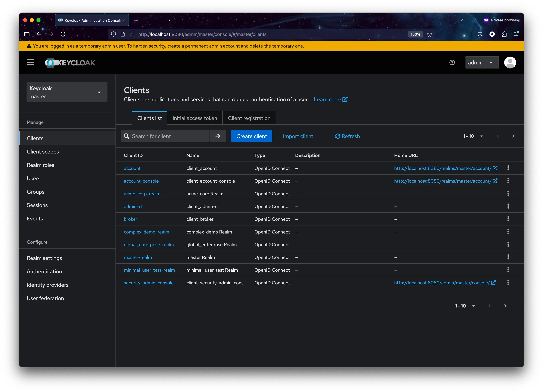
Task: Open the navigation hamburger menu
Action: pyautogui.click(x=31, y=62)
